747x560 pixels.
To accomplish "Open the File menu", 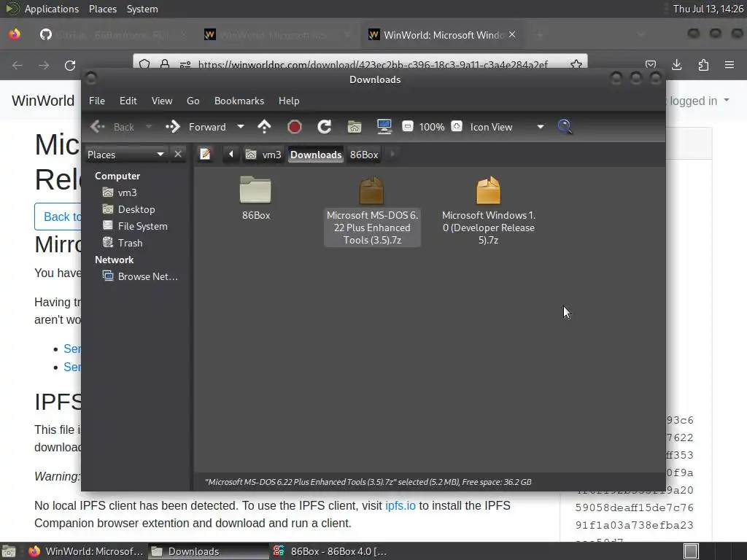I will pyautogui.click(x=97, y=101).
